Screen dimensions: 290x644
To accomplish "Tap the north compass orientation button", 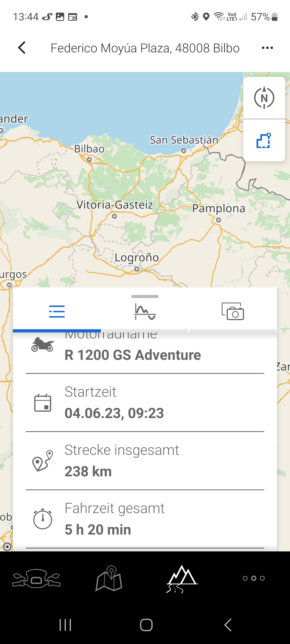I will (264, 98).
